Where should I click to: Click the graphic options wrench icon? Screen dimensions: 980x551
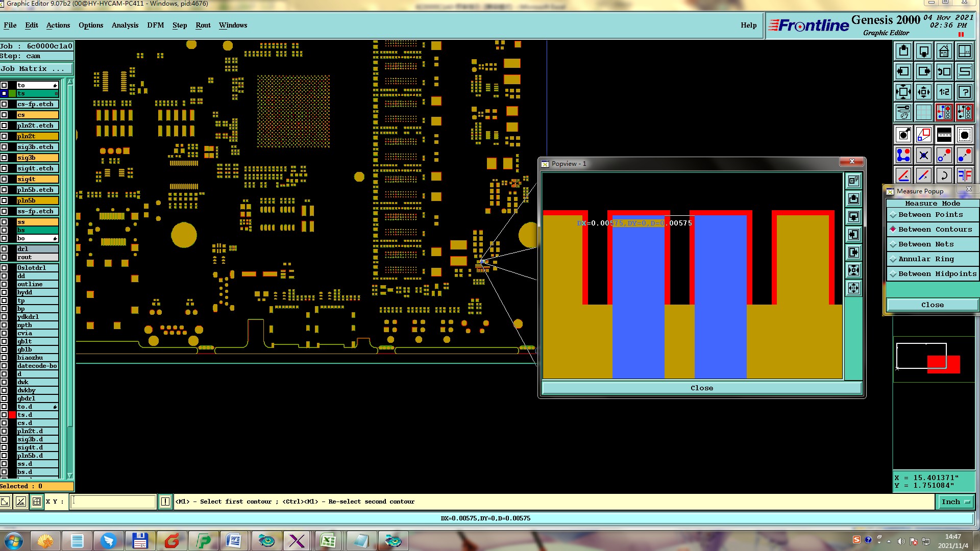pos(903,112)
